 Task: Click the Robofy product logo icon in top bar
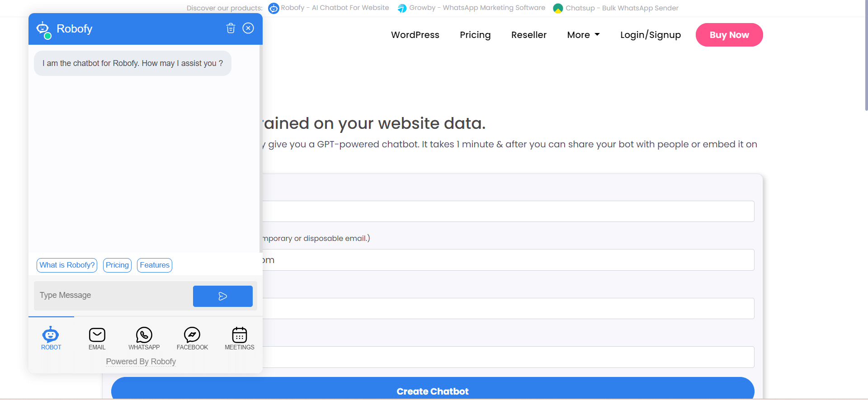(274, 8)
